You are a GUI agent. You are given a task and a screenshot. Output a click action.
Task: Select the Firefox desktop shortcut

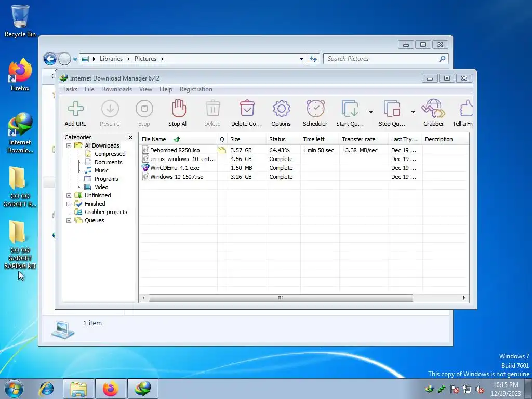coord(20,75)
